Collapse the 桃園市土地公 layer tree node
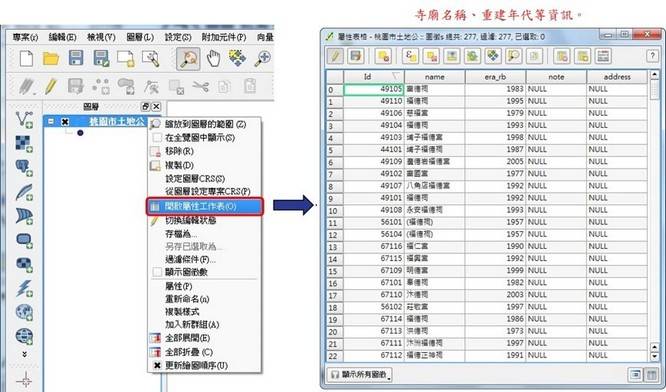Viewport: 666px width, 392px height. pos(51,121)
